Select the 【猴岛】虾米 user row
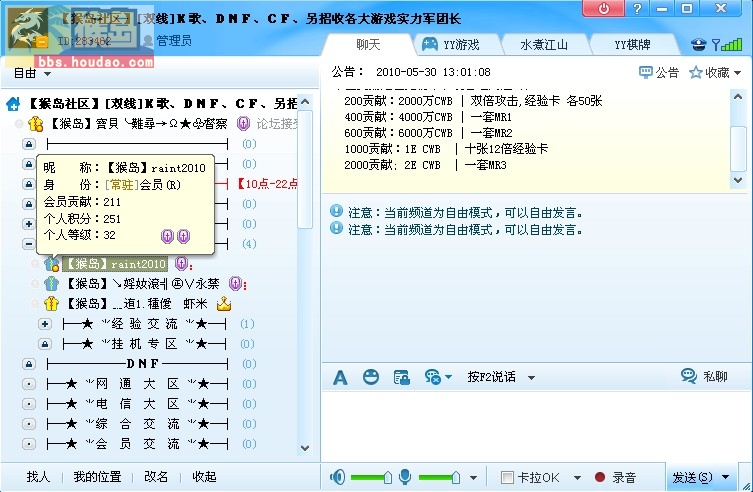This screenshot has width=753, height=492. coord(136,303)
